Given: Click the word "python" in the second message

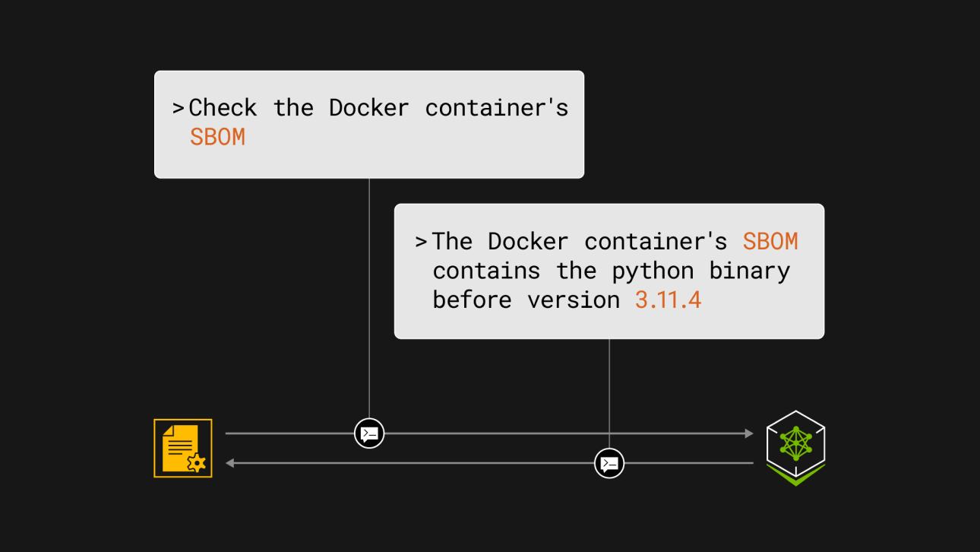Looking at the screenshot, I should [x=653, y=271].
